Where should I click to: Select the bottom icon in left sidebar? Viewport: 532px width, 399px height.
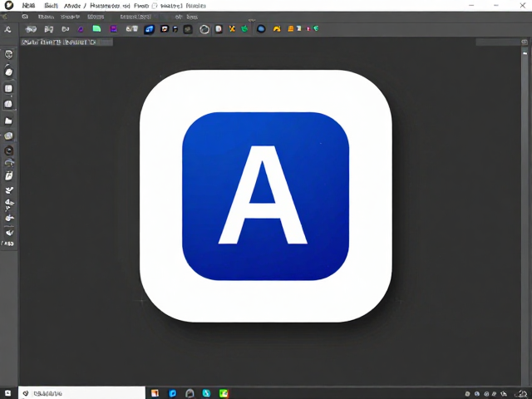click(7, 244)
